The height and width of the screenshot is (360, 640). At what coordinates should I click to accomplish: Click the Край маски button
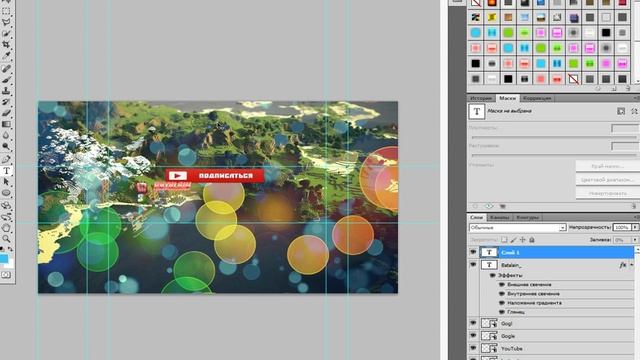click(608, 166)
